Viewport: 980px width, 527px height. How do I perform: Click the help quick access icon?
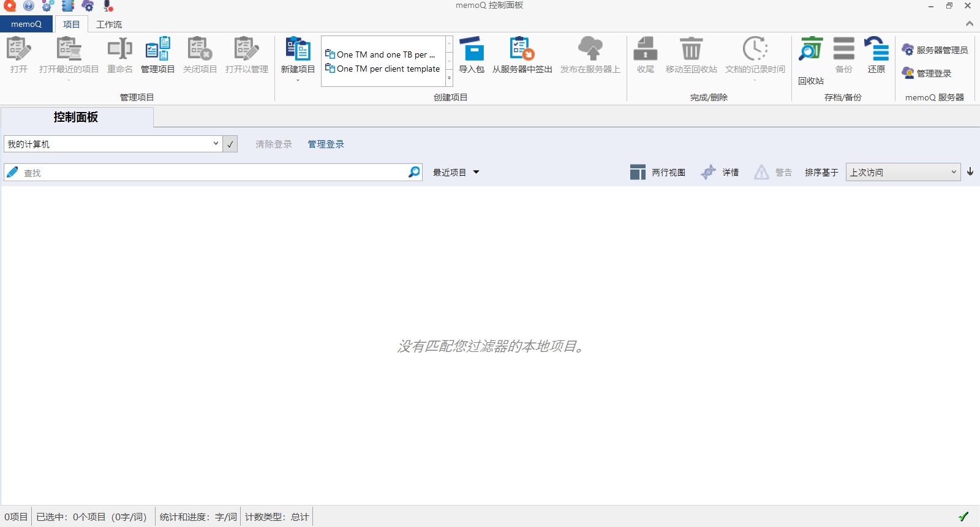[x=29, y=6]
